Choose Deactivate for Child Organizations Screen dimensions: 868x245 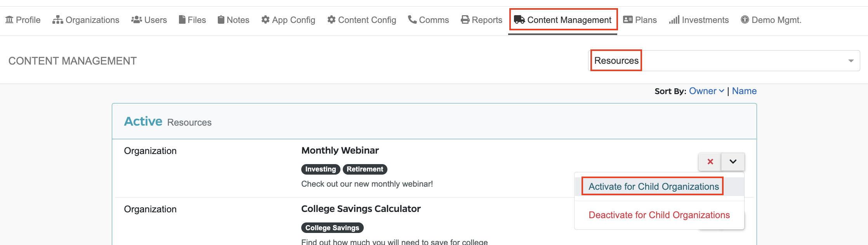coord(659,215)
